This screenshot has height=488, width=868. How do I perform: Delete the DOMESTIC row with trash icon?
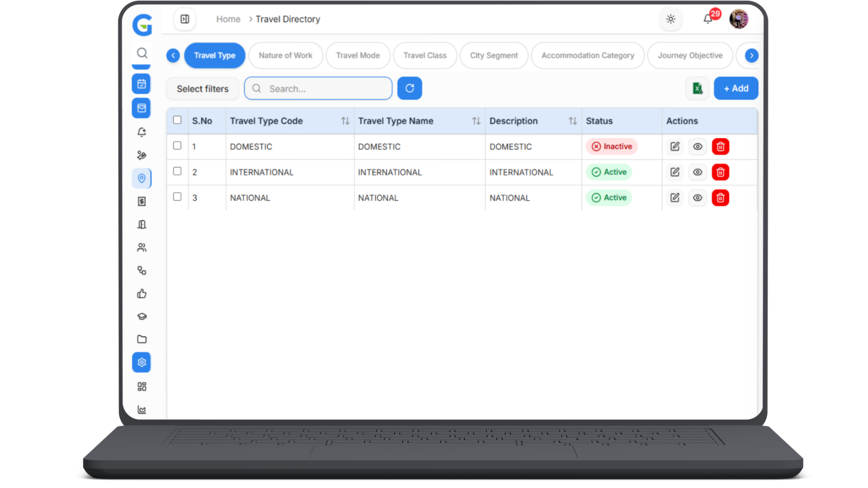[x=720, y=147]
